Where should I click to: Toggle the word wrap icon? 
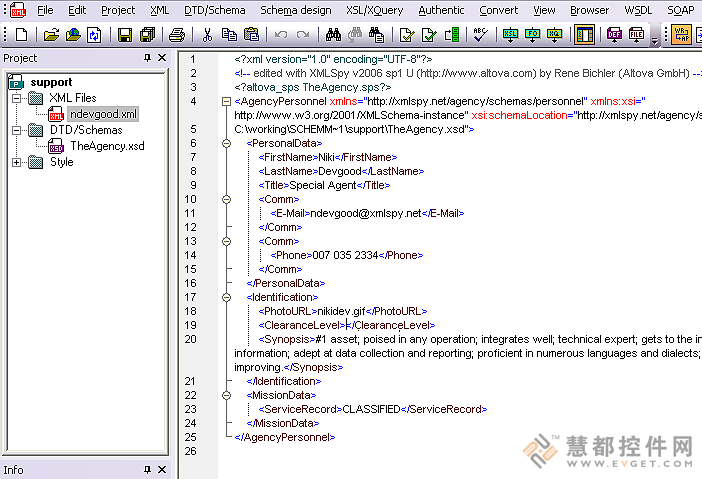pos(681,34)
